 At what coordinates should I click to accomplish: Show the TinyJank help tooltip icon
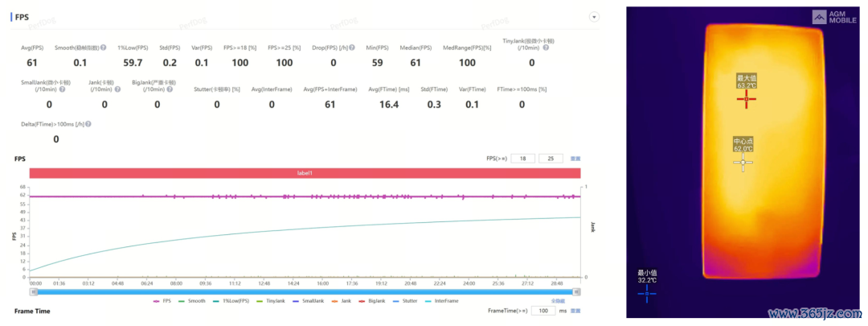[546, 47]
